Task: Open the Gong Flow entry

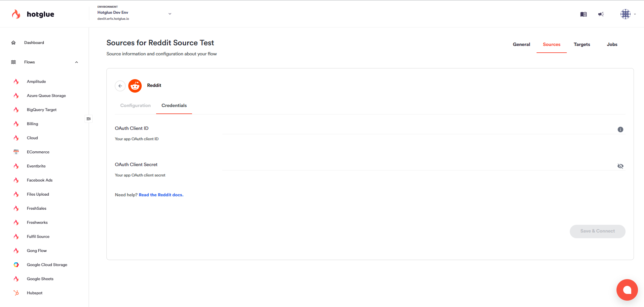Action: click(x=37, y=251)
